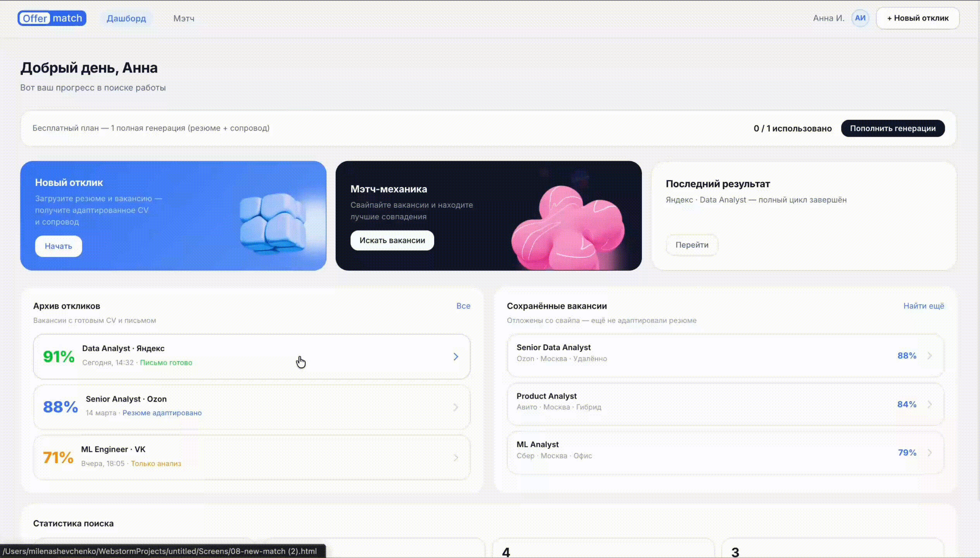This screenshot has width=980, height=558.
Task: Select the 88% Senior Analyst score
Action: point(60,407)
